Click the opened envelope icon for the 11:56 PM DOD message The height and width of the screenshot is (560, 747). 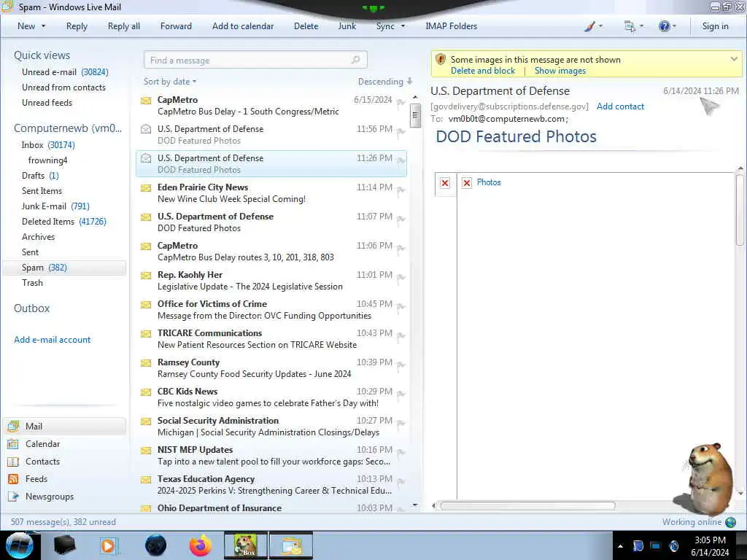[146, 129]
